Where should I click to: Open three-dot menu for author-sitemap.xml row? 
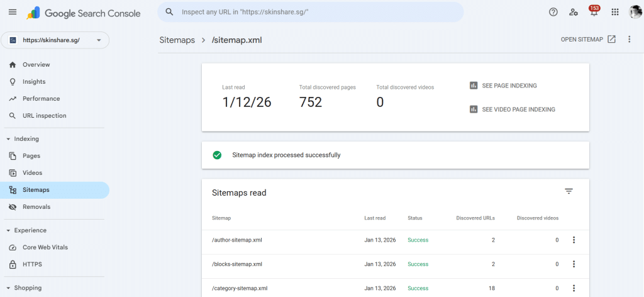pos(574,240)
